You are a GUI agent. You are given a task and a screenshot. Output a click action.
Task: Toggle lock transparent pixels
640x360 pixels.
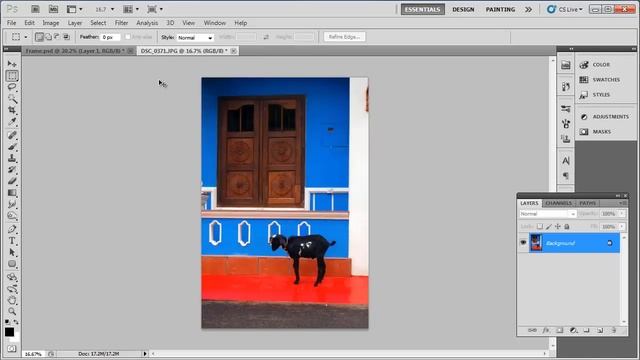540,227
